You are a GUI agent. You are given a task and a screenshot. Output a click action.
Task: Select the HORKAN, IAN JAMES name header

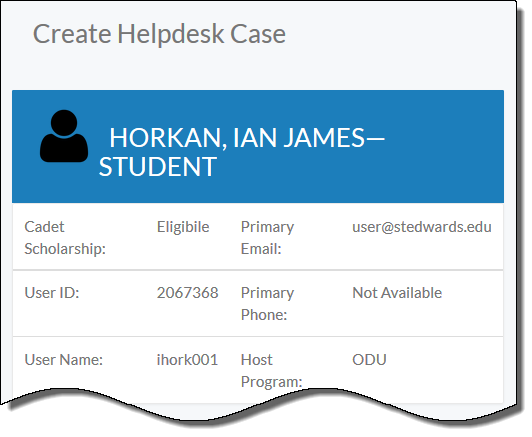(x=246, y=137)
